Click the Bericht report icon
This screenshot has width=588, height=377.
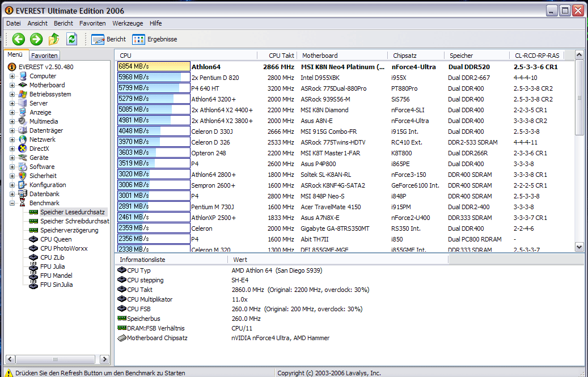pyautogui.click(x=98, y=39)
